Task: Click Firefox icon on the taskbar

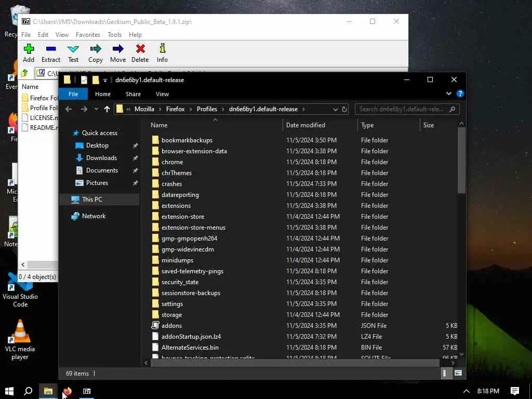Action: (68, 391)
